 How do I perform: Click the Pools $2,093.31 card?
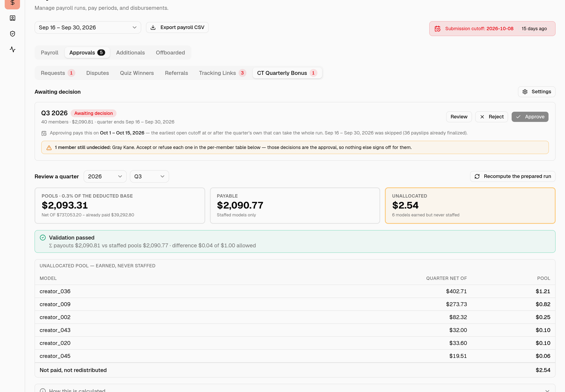120,206
